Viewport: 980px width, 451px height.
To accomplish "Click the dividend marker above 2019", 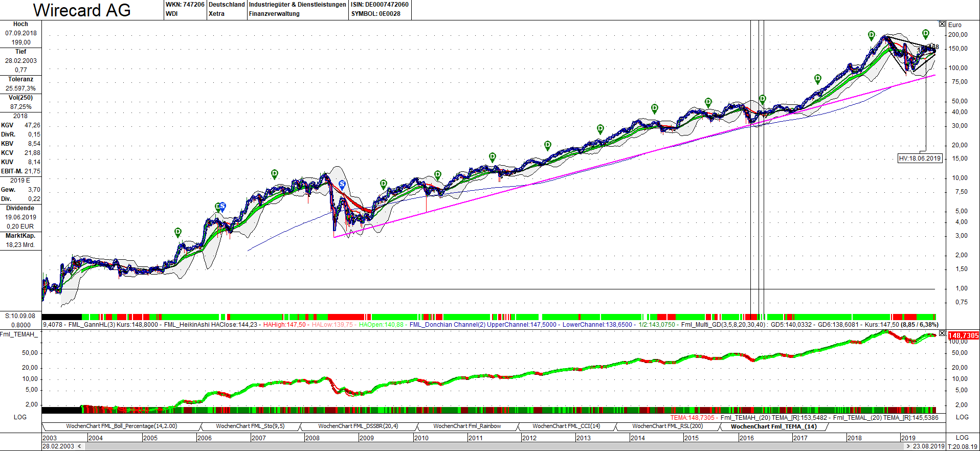I will (x=926, y=34).
